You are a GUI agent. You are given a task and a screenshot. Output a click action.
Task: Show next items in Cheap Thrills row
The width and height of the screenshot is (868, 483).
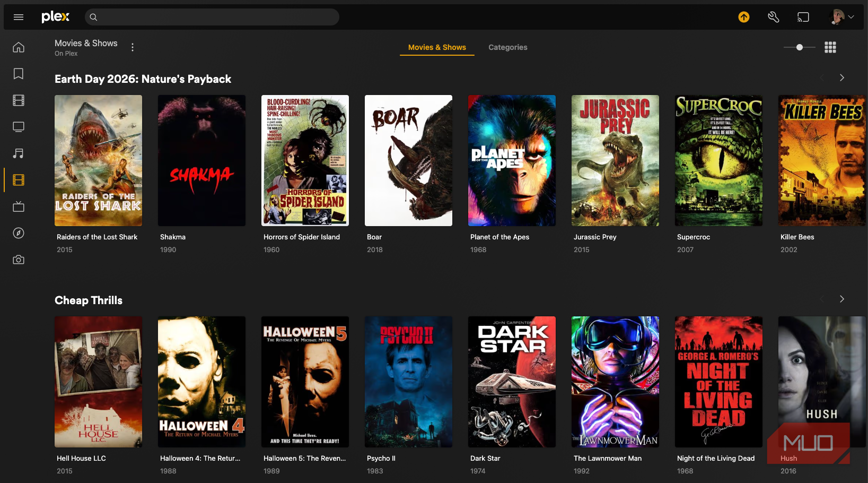pos(841,299)
